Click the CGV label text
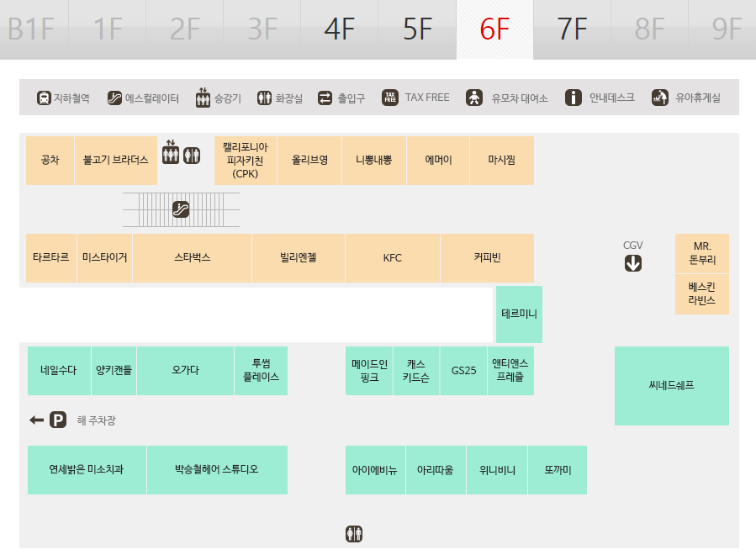This screenshot has height=555, width=756. (632, 246)
